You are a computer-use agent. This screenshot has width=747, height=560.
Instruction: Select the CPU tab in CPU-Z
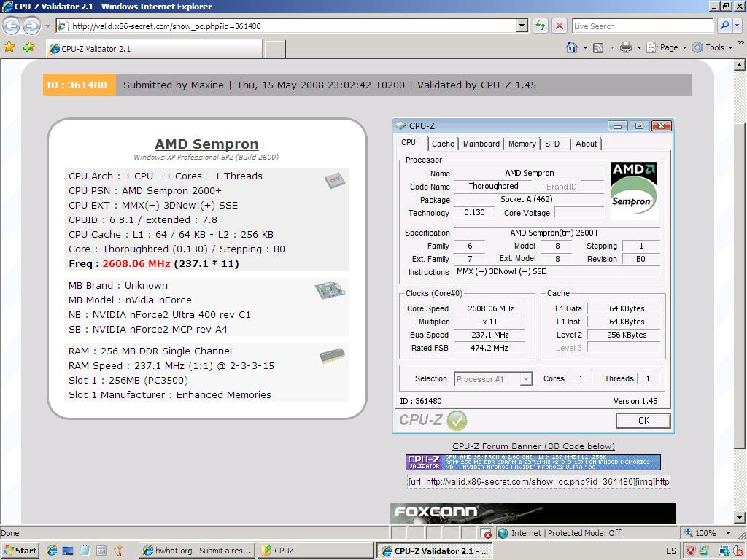[x=409, y=143]
